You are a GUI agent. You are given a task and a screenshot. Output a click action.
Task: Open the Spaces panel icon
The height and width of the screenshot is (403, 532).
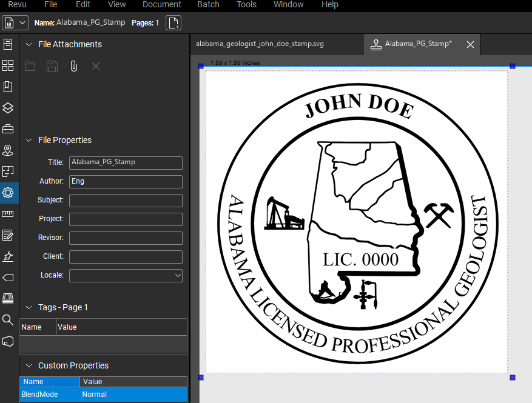point(8,172)
